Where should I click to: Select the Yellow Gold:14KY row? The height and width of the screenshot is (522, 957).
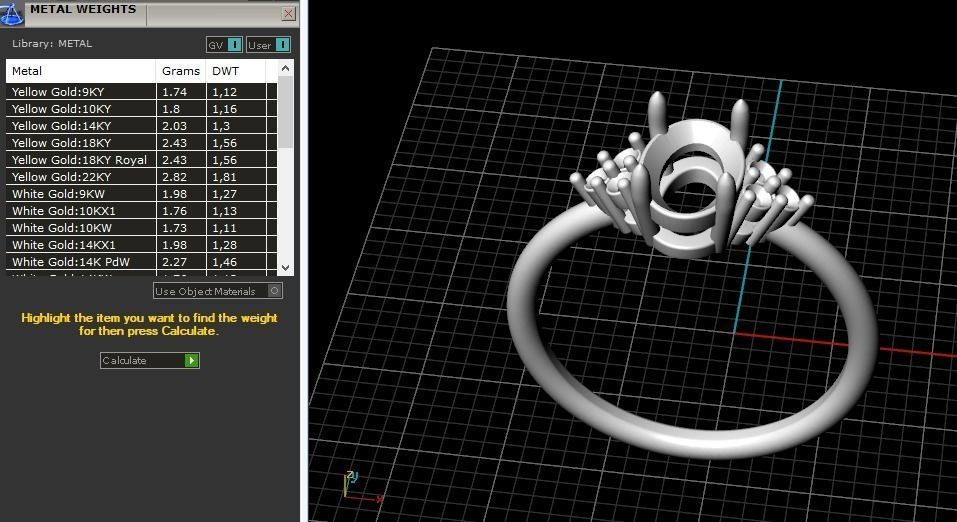[x=141, y=126]
